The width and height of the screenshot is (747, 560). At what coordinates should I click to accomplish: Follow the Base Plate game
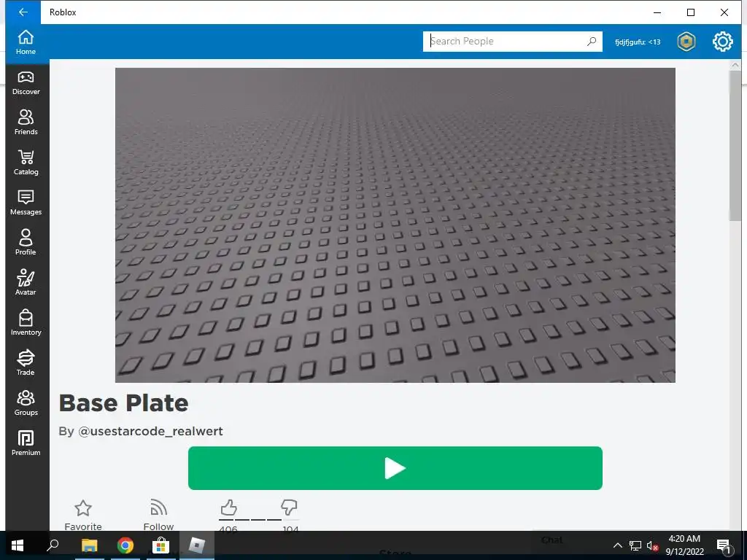pyautogui.click(x=158, y=515)
